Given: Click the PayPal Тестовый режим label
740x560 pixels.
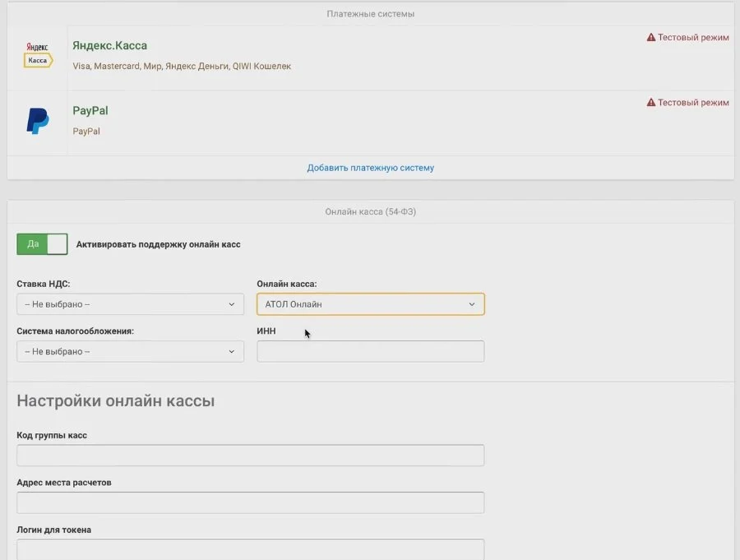Looking at the screenshot, I should click(693, 103).
